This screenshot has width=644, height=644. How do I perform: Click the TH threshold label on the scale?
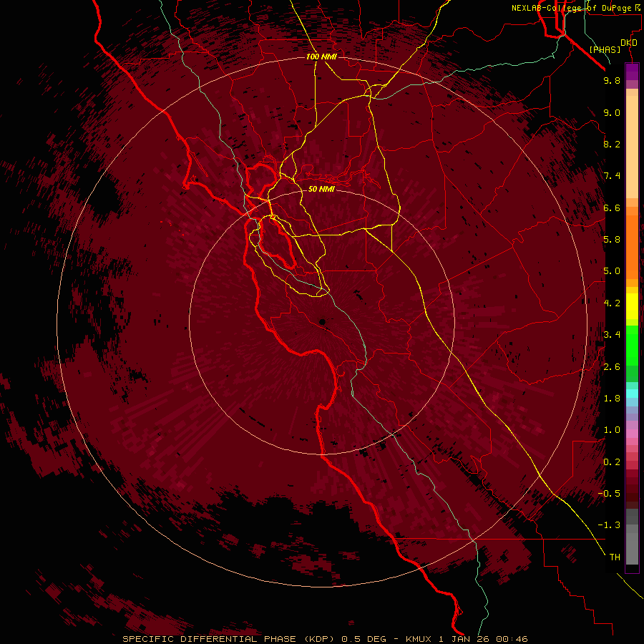click(615, 557)
